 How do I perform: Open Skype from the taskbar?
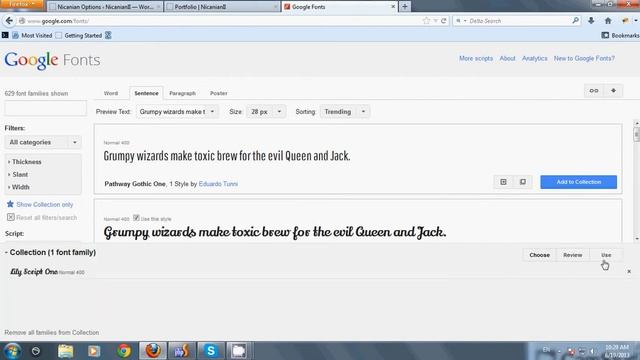(211, 351)
